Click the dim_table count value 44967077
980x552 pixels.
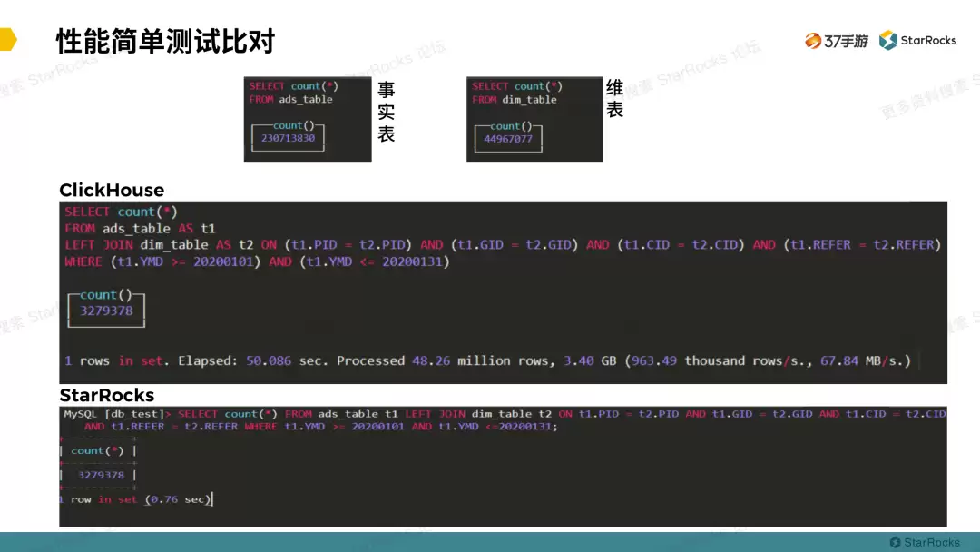(508, 139)
